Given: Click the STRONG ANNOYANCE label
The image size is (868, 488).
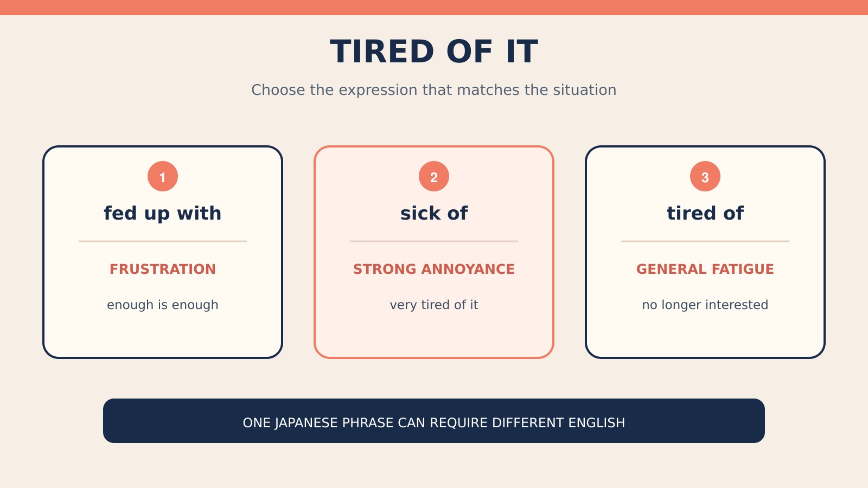Looking at the screenshot, I should point(434,269).
